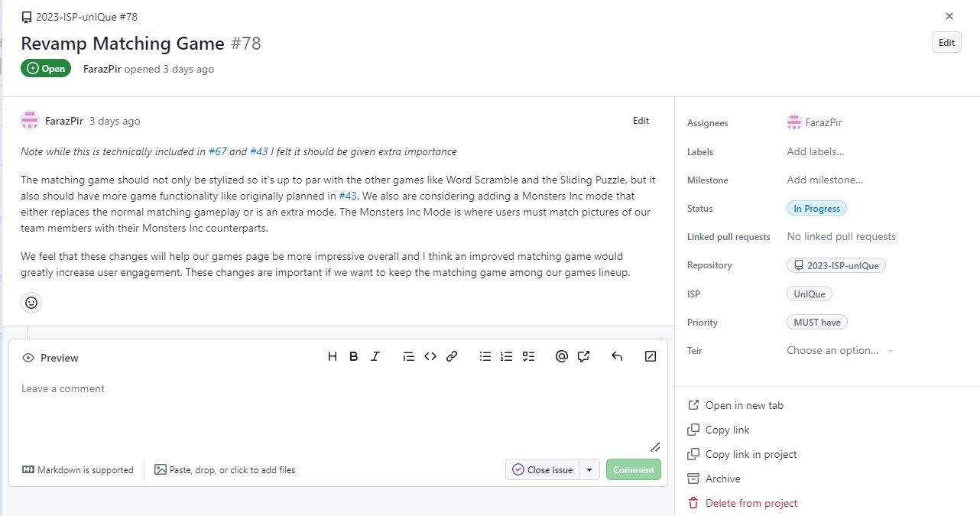
Task: Open the Close issue options dropdown arrow
Action: [x=589, y=469]
